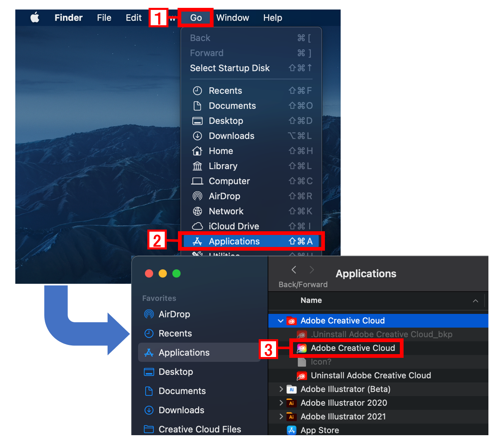Image resolution: width=500 pixels, height=448 pixels.
Task: Select App Store in the list
Action: click(x=378, y=429)
